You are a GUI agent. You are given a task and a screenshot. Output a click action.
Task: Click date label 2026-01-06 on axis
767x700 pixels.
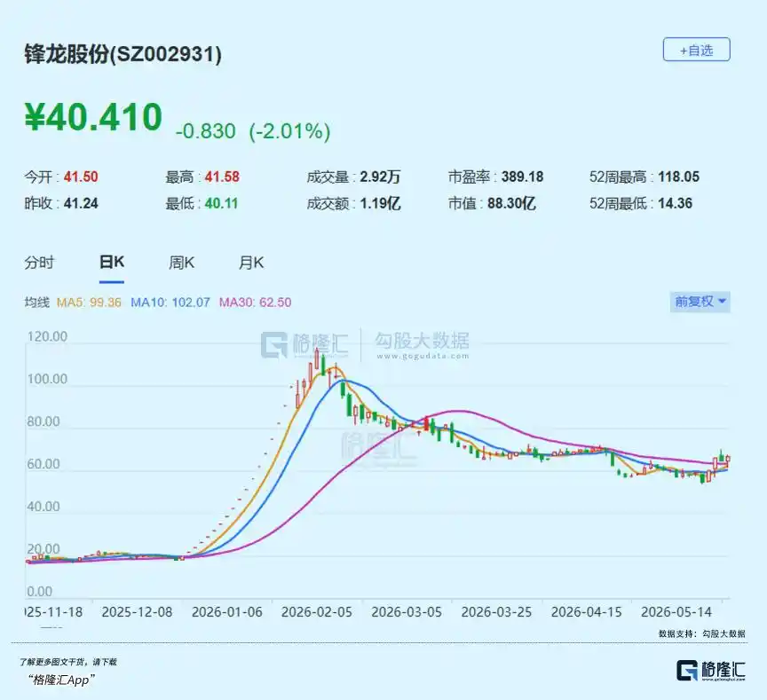[227, 612]
